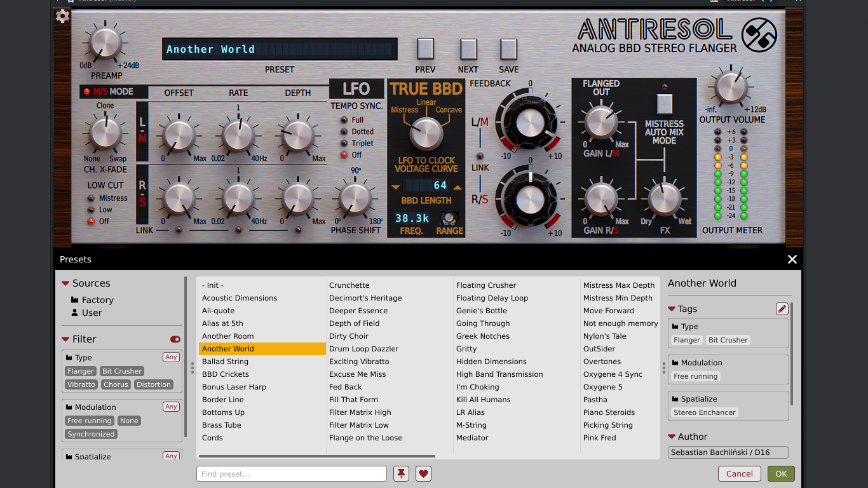Select Dotted tempo sync option
This screenshot has height=488, width=868.
344,132
